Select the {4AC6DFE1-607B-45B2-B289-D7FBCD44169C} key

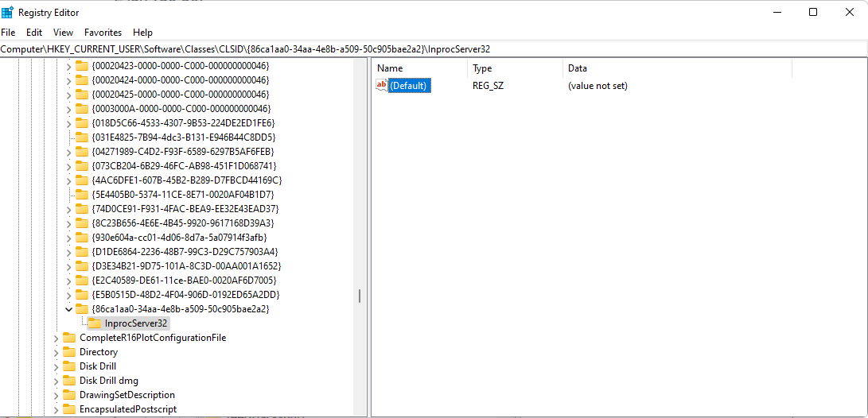pos(186,180)
